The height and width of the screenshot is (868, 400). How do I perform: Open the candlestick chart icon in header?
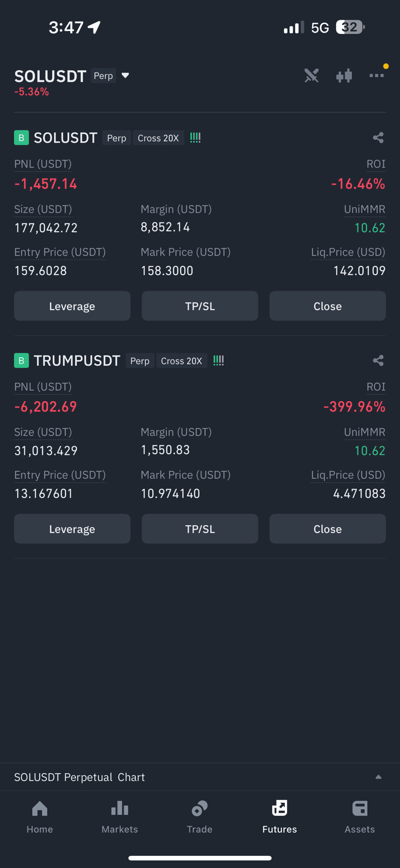click(x=344, y=76)
